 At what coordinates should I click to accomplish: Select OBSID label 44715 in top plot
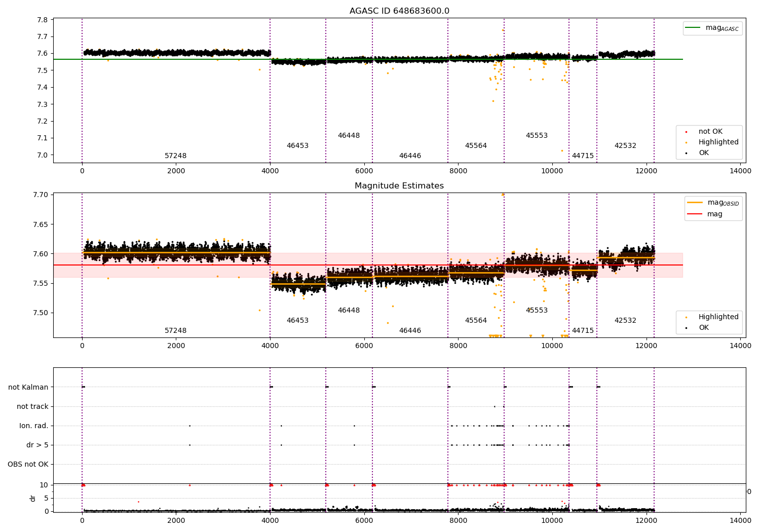(x=583, y=156)
